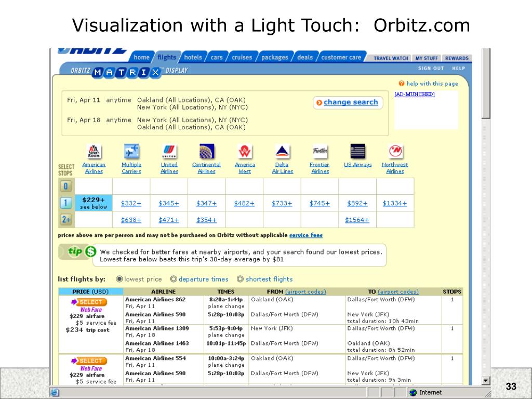Open My Stuff tab
Screen dimensions: 532x399
pyautogui.click(x=427, y=58)
